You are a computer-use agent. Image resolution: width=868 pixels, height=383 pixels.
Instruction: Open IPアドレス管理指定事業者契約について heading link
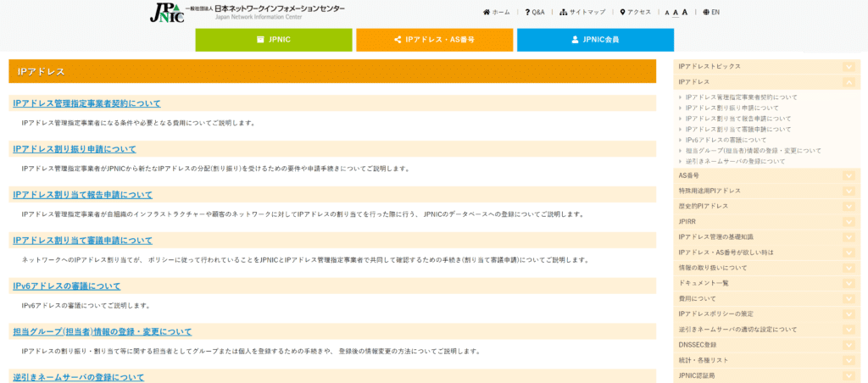tap(87, 103)
